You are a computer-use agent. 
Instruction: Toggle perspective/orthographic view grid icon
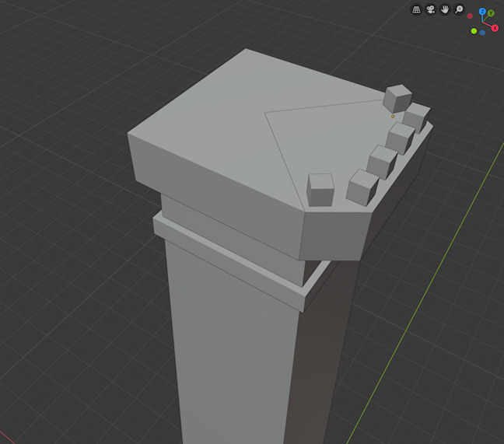click(417, 10)
